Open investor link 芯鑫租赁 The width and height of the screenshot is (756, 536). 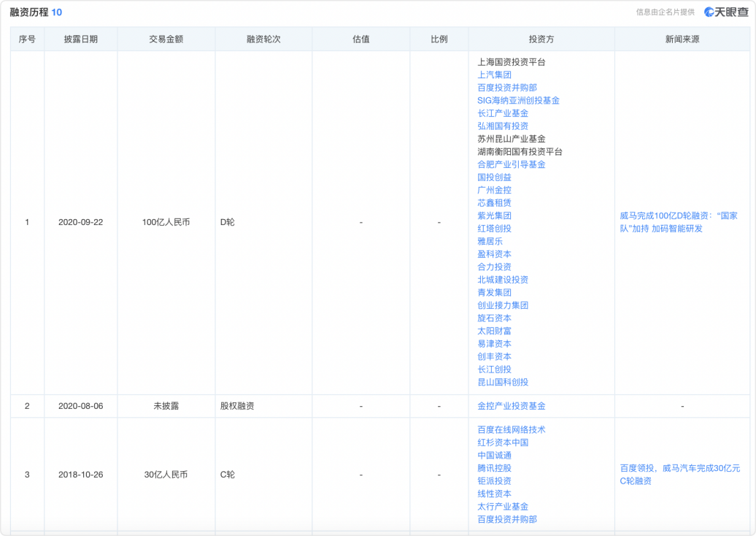[494, 202]
